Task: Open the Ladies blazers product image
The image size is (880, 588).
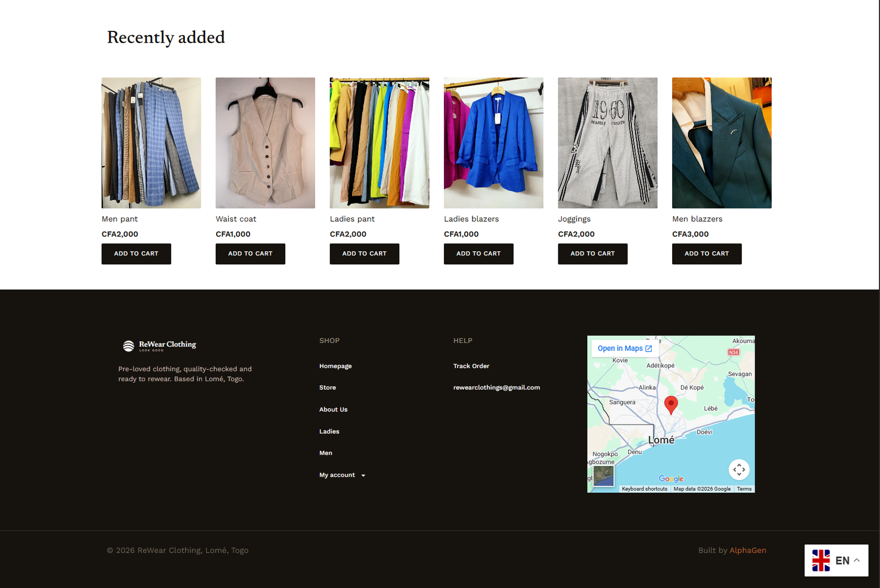Action: tap(493, 143)
